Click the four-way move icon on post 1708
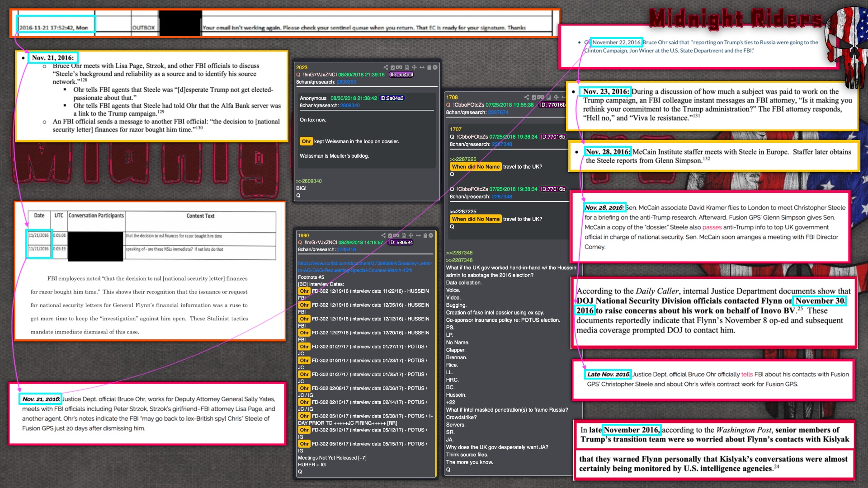The image size is (868, 488). pos(556,97)
